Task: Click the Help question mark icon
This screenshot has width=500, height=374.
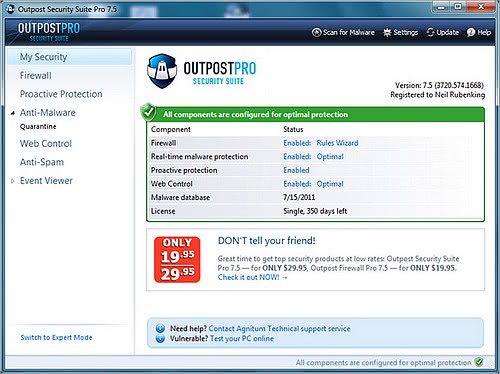Action: point(471,32)
